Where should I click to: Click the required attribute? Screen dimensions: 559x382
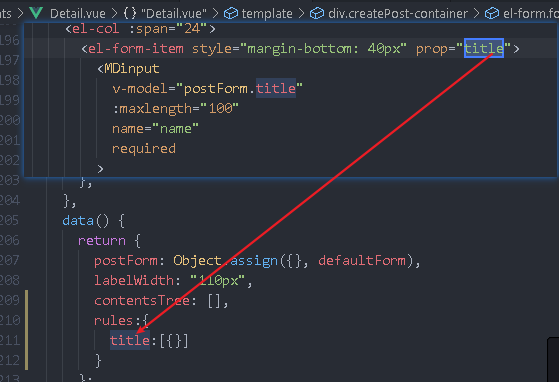pos(144,148)
